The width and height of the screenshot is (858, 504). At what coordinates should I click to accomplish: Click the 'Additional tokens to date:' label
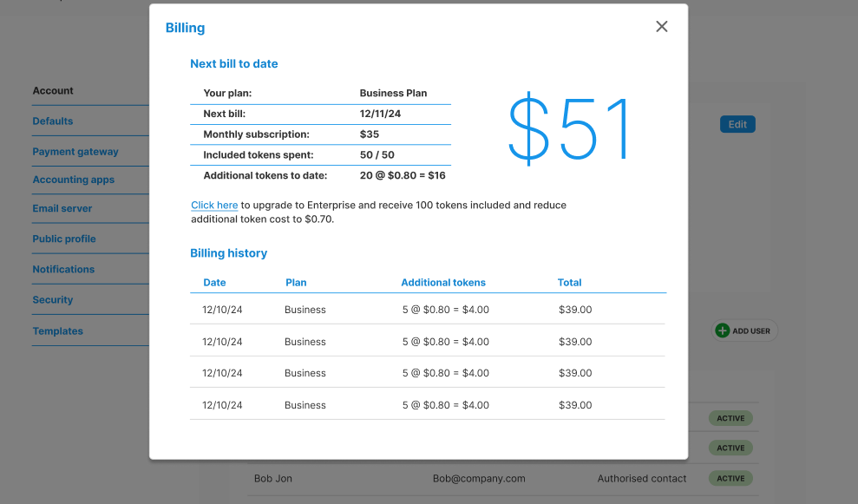265,175
